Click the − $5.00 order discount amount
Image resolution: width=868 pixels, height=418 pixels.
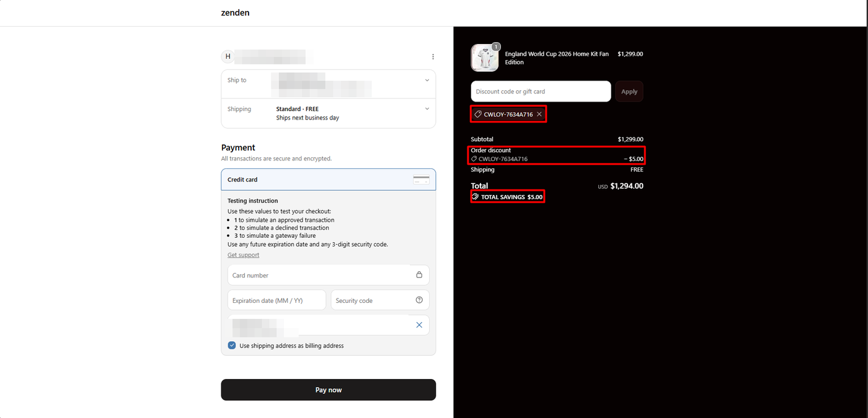coord(634,159)
